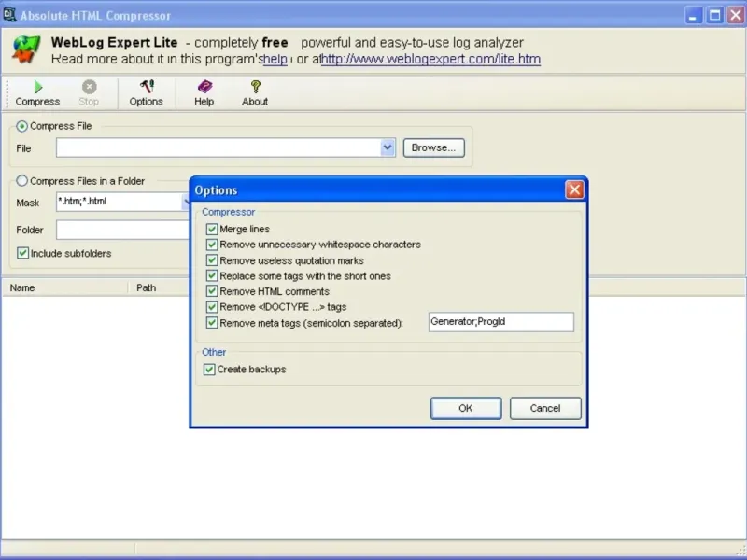Toggle Replace some tags with short ones

[212, 276]
